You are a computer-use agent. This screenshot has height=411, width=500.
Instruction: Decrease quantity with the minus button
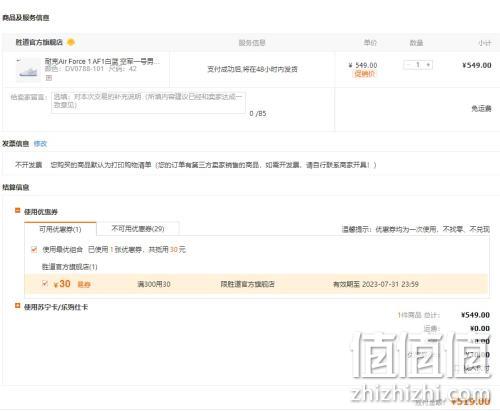[x=408, y=65]
